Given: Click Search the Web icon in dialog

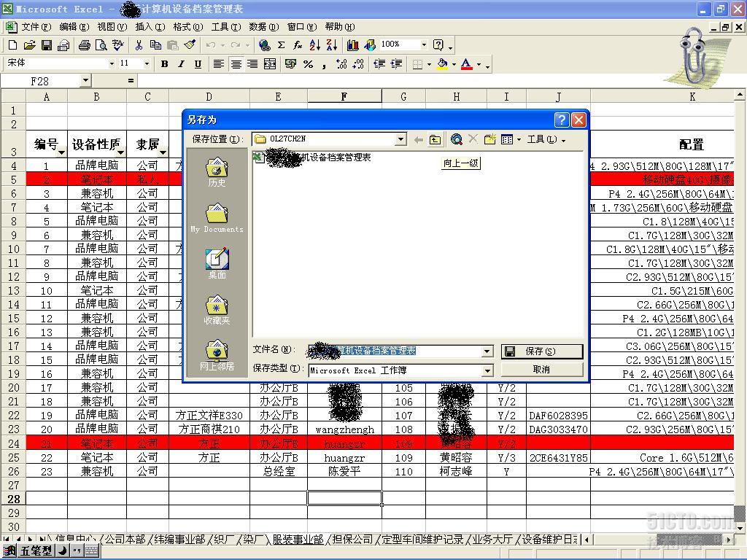Looking at the screenshot, I should coord(457,139).
